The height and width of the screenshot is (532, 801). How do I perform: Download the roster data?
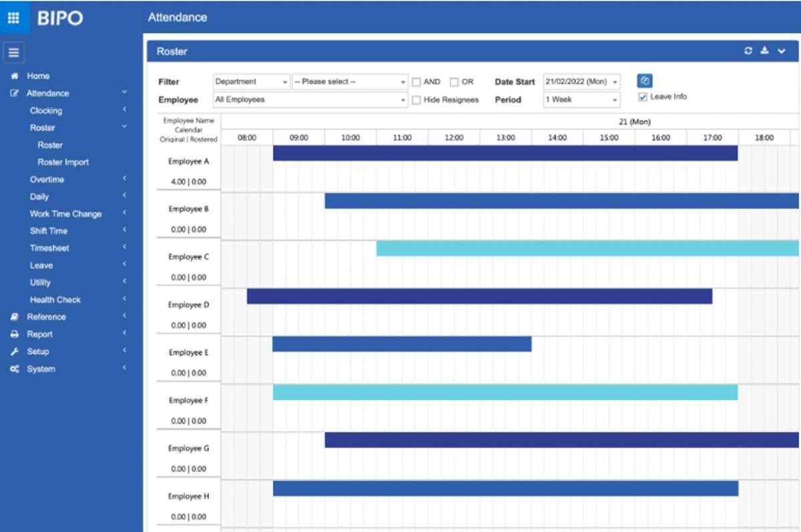click(764, 50)
